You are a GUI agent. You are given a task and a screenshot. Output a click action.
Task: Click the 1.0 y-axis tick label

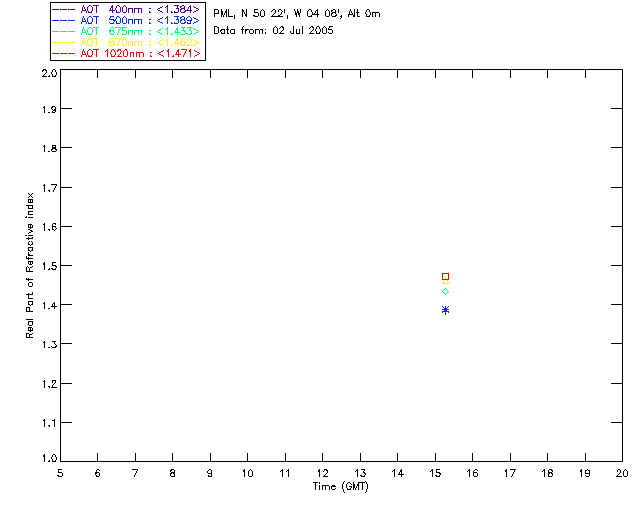[x=49, y=458]
